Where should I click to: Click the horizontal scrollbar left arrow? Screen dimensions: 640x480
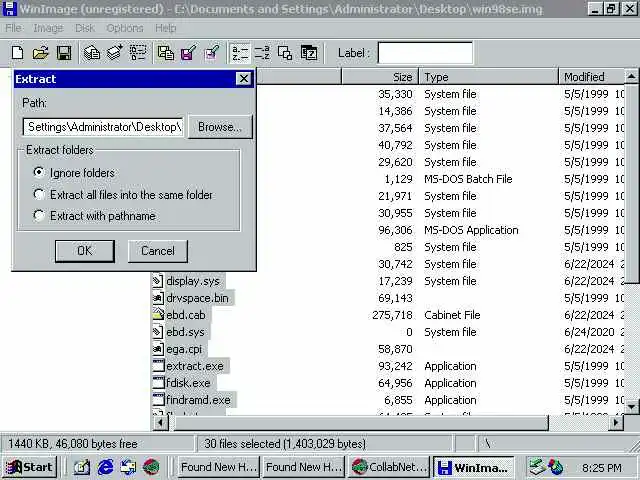(160, 423)
